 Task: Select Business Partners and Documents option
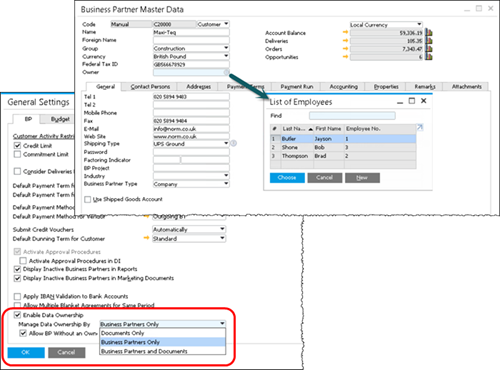tap(163, 351)
